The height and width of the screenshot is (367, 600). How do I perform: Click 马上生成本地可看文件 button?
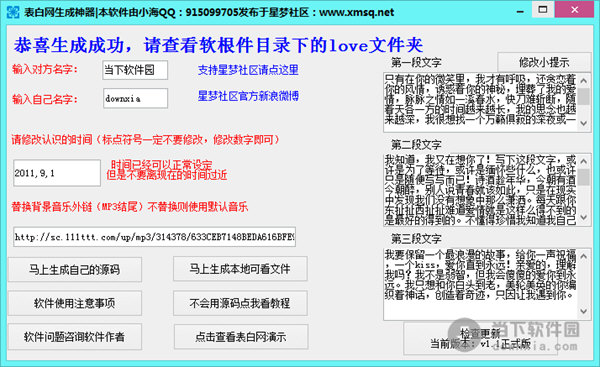[240, 269]
